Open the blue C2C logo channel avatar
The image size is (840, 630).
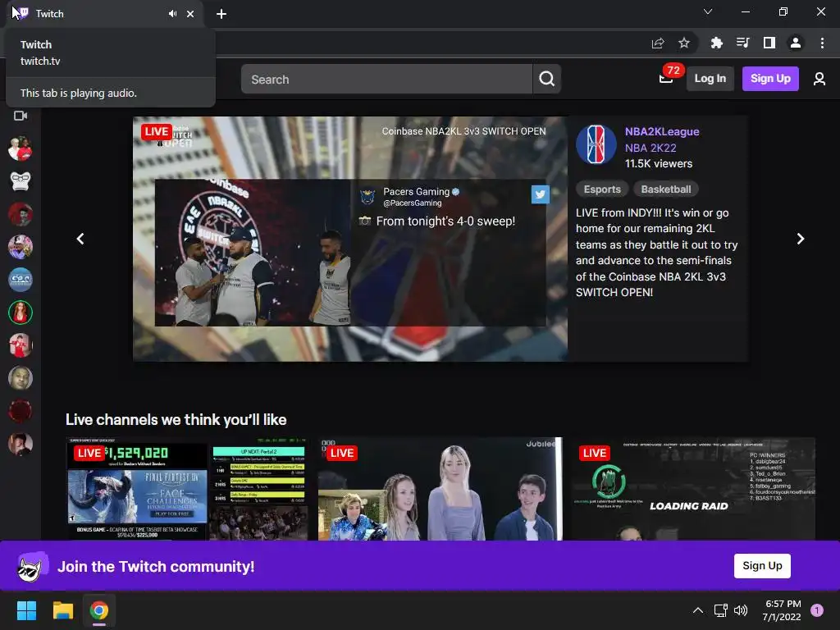click(x=21, y=280)
